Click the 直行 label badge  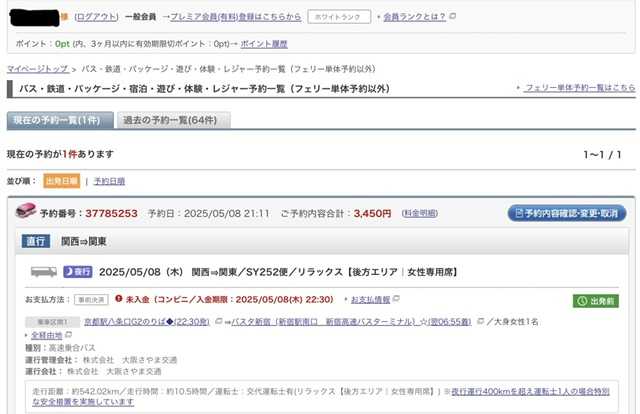[x=36, y=241]
